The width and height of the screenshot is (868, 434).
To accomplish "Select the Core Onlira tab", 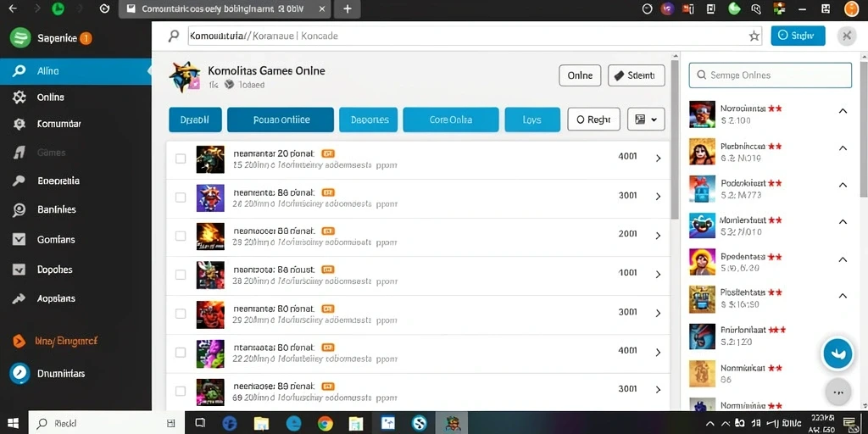I will pos(451,120).
